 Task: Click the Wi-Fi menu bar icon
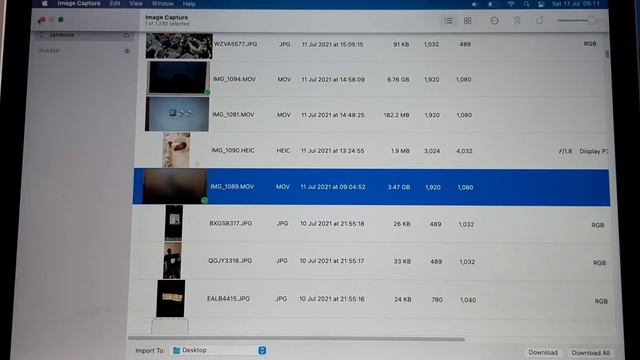pos(511,4)
